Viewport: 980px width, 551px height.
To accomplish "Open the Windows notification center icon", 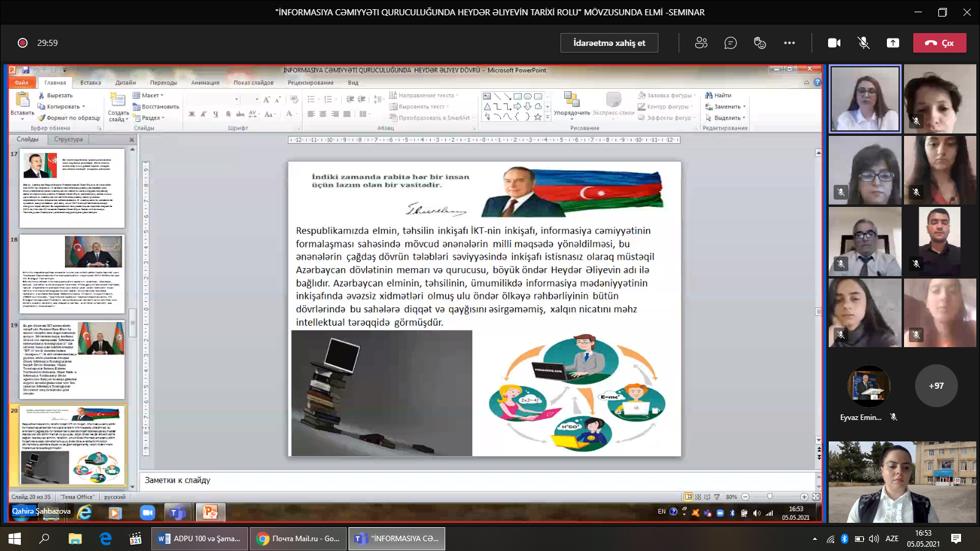I will pyautogui.click(x=956, y=539).
